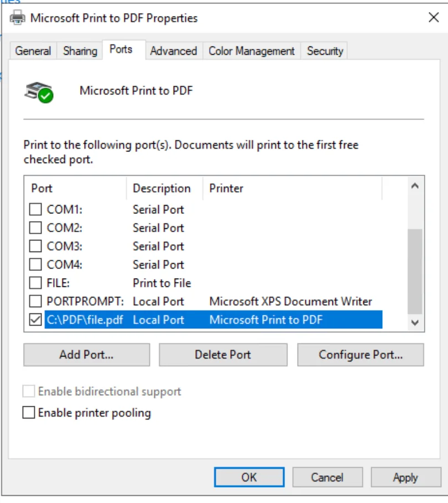448x503 pixels.
Task: Uncheck the C:\PDF\file.pdf port
Action: coord(34,319)
